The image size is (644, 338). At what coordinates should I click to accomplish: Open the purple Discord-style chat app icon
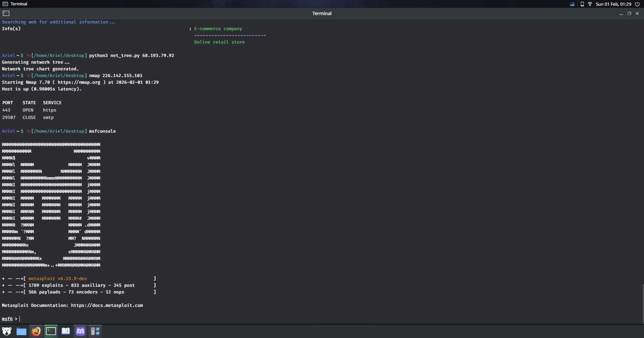pyautogui.click(x=80, y=331)
